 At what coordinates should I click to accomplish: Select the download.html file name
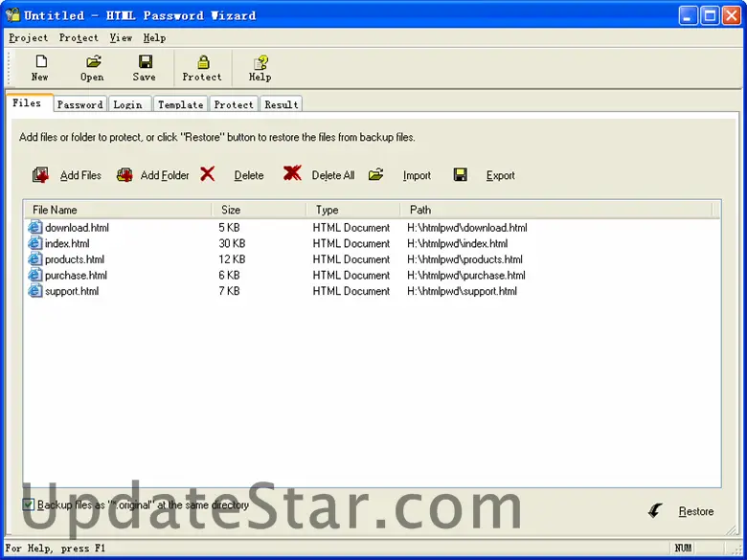coord(78,228)
